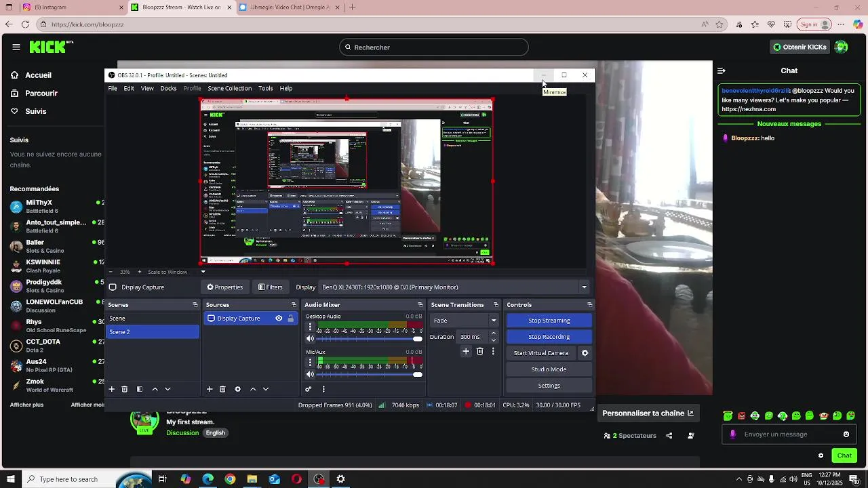Float the Scenes dock with popout icon
Screen dimensions: 868x488
pyautogui.click(x=195, y=305)
